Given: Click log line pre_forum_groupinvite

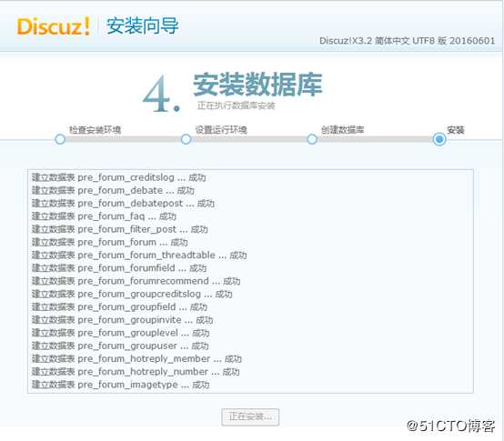Looking at the screenshot, I should 122,320.
